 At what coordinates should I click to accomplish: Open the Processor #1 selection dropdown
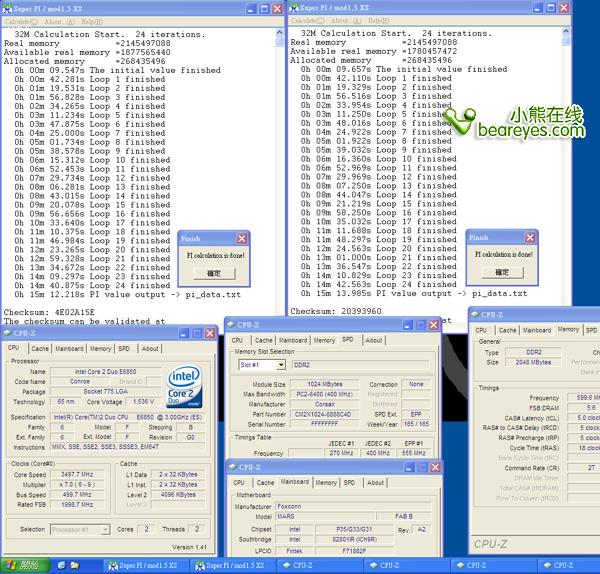[105, 530]
